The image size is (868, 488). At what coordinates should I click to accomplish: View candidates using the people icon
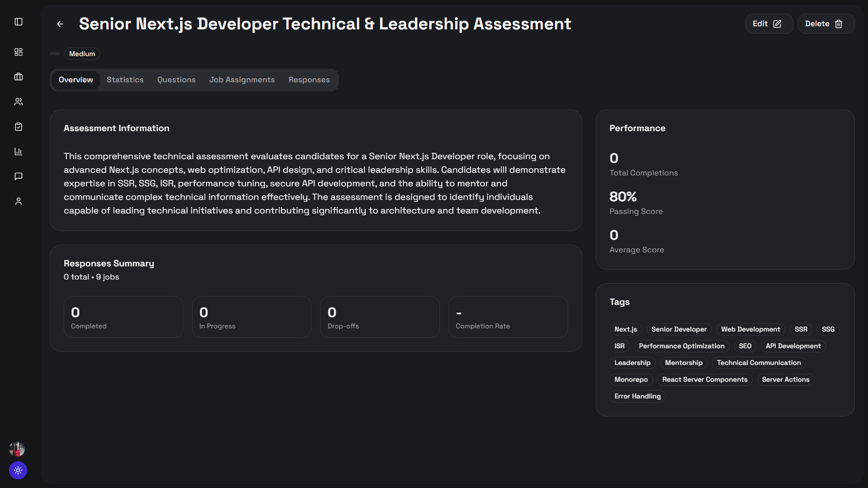(x=18, y=101)
